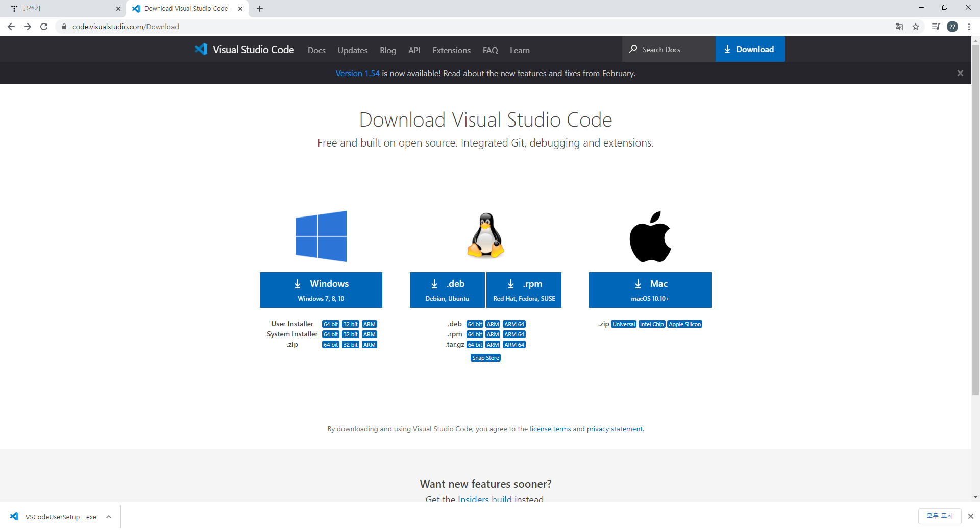Click the Windows logo image

(x=321, y=236)
